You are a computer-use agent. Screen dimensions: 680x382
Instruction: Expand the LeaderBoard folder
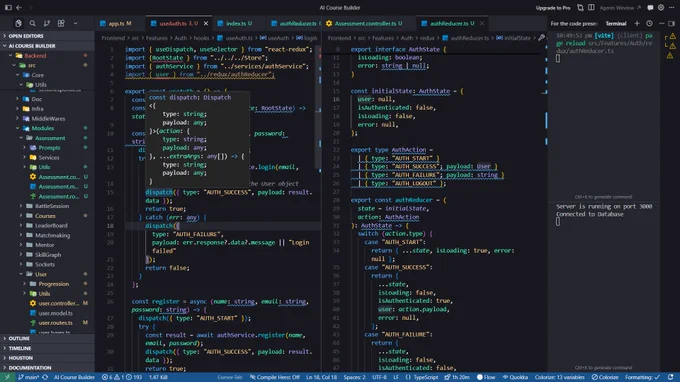47,225
